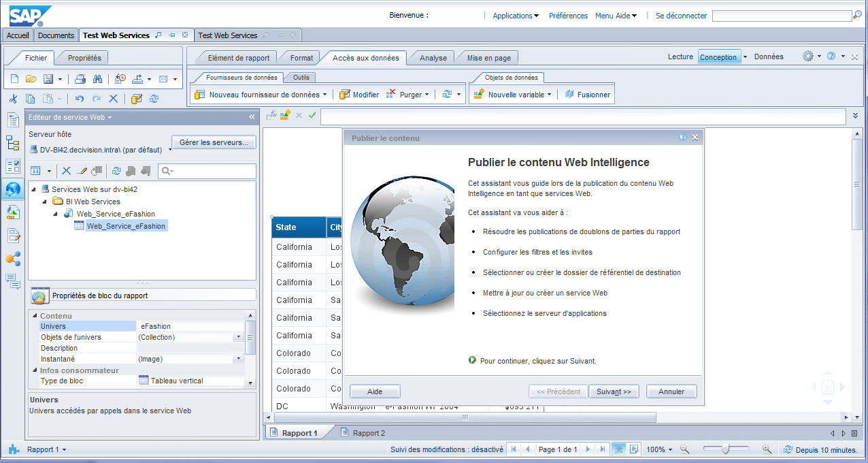Viewport: 868px width, 463px height.
Task: Click the Delete X icon beside Redo
Action: [113, 99]
